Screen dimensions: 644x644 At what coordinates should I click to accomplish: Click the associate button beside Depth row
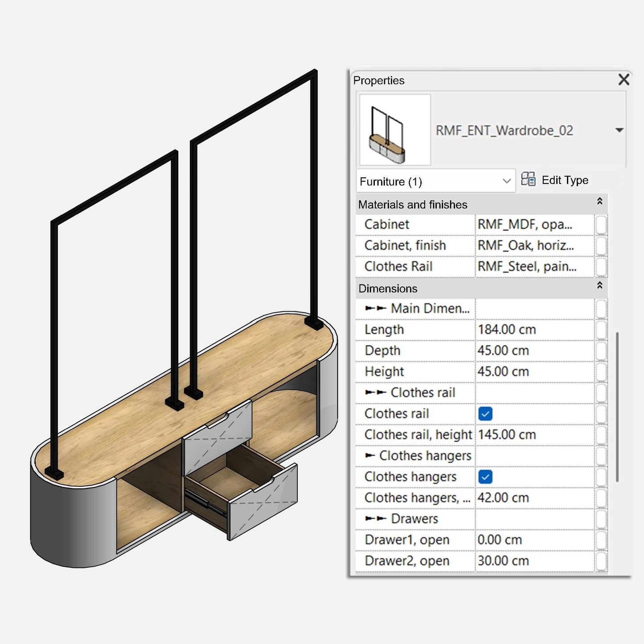pyautogui.click(x=601, y=350)
